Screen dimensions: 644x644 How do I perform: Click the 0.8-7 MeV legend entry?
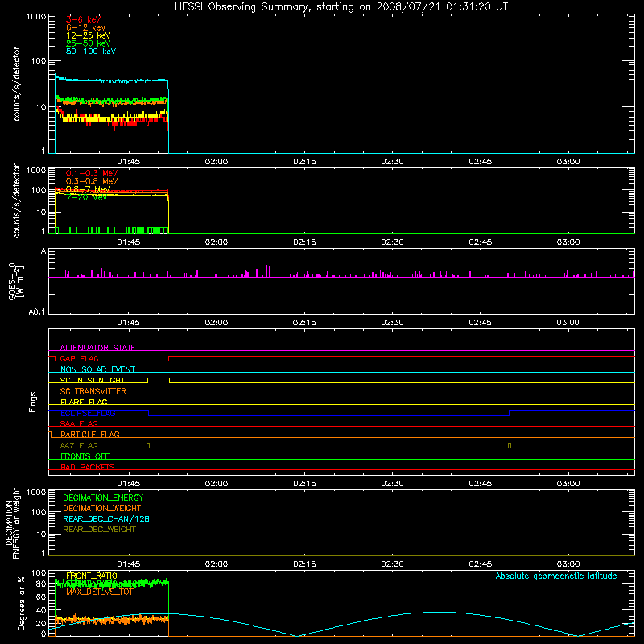tap(89, 189)
